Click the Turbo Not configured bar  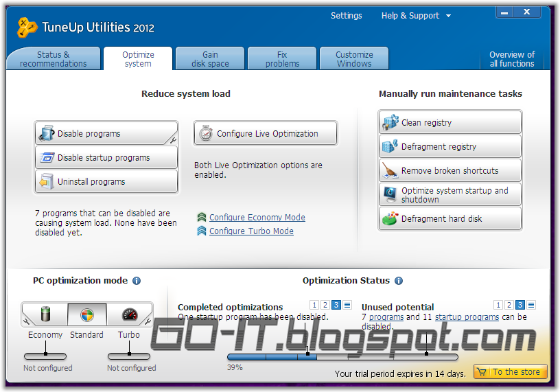click(129, 356)
